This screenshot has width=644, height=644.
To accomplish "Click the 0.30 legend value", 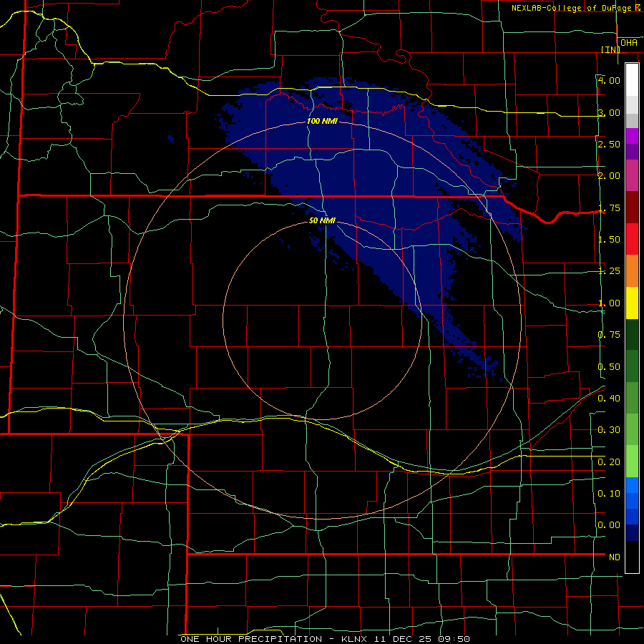I will pos(609,430).
